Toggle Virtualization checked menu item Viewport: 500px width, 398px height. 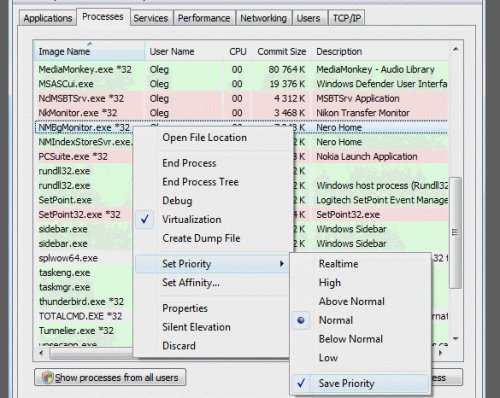point(212,219)
